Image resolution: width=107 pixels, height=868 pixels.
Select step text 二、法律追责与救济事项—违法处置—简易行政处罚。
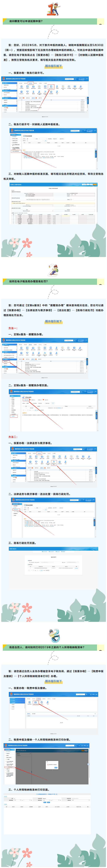pyautogui.click(x=39, y=494)
